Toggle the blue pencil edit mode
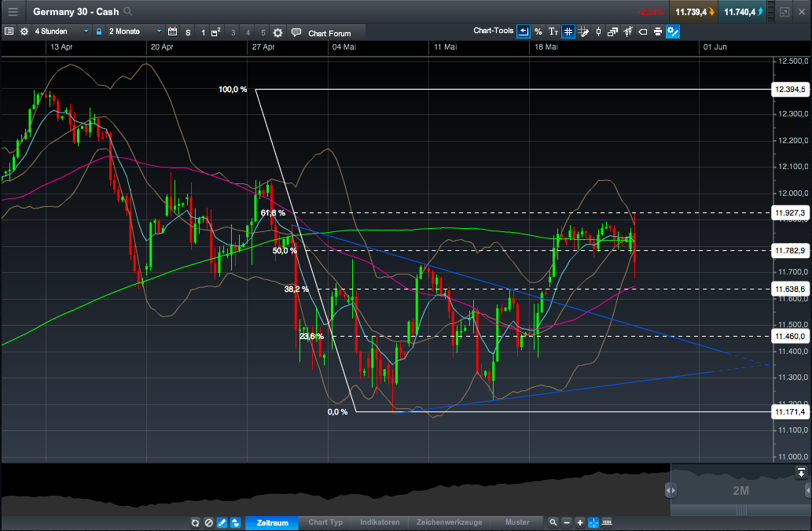 coord(222,522)
